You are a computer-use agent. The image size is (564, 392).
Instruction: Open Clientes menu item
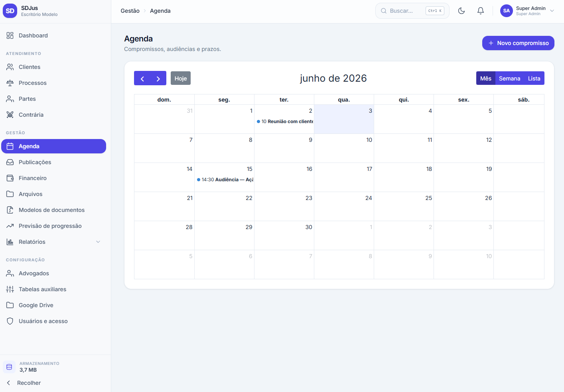click(x=54, y=67)
